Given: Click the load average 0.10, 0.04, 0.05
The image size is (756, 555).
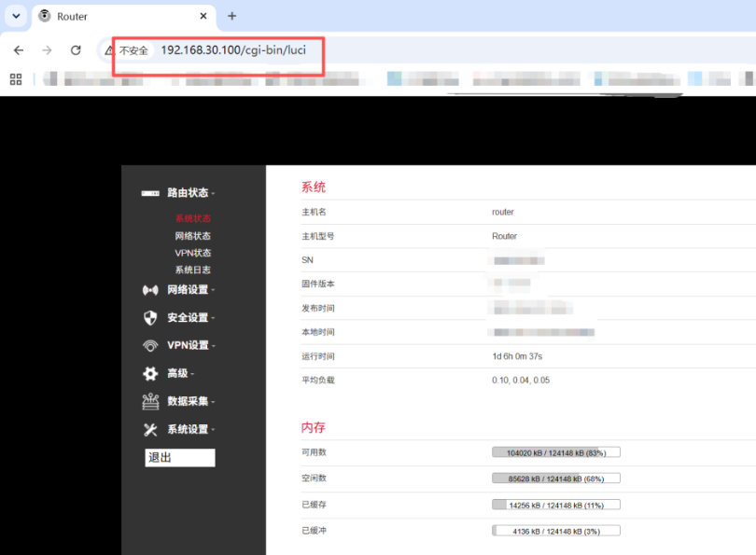Looking at the screenshot, I should point(521,381).
